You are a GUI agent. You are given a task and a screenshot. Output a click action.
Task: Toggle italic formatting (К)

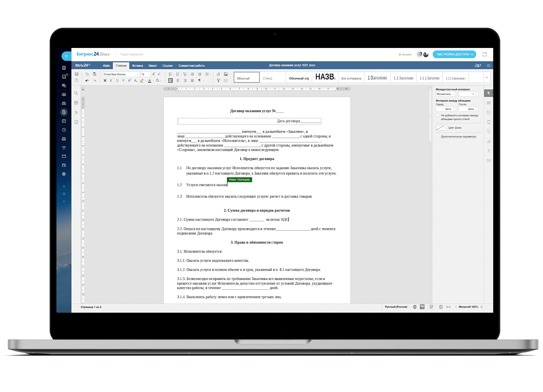[111, 81]
